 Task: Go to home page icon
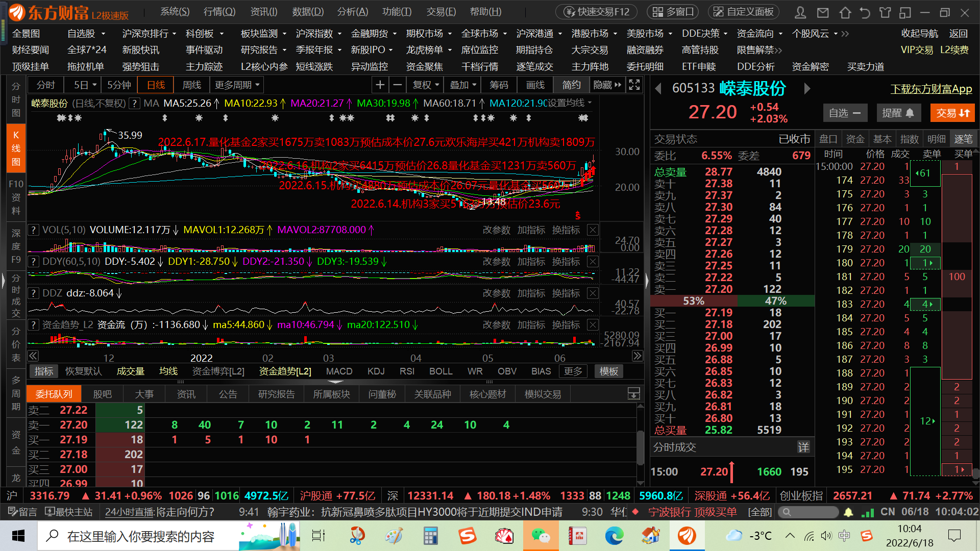click(845, 12)
